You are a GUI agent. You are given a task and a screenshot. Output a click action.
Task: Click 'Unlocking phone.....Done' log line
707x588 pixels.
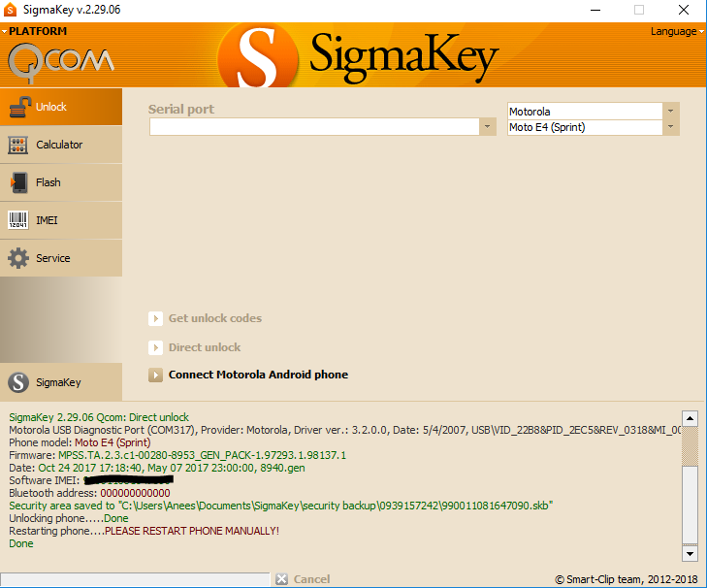point(69,518)
